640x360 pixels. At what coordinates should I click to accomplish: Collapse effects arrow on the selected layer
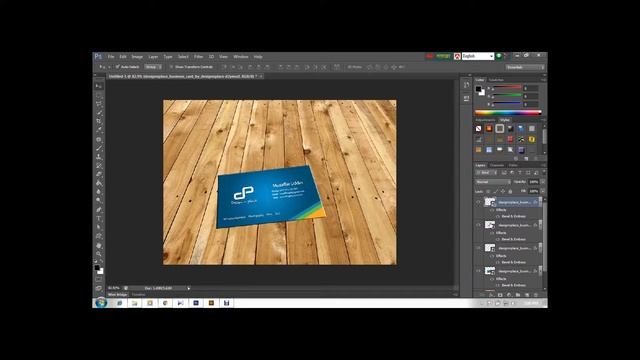[x=540, y=202]
